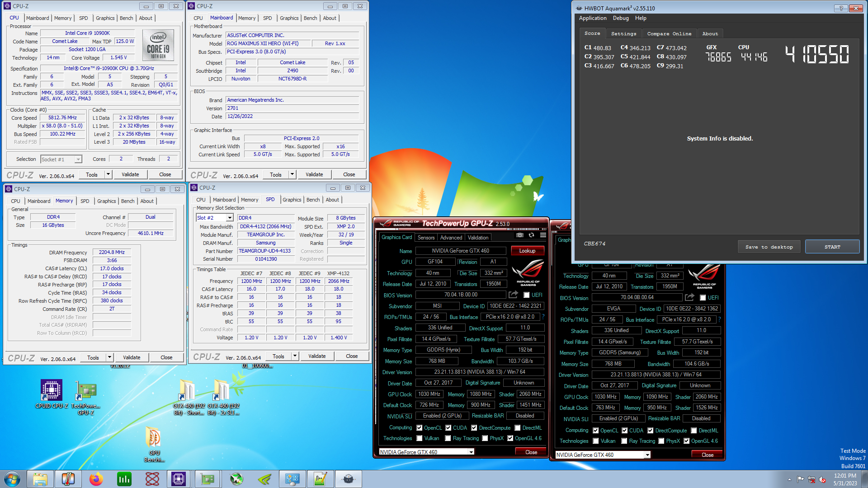
Task: Toggle the CUDA checkbox in front GPU-Z
Action: pos(448,428)
